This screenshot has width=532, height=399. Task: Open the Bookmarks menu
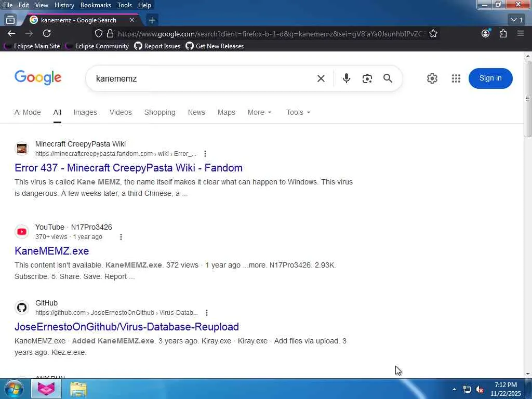[x=96, y=5]
